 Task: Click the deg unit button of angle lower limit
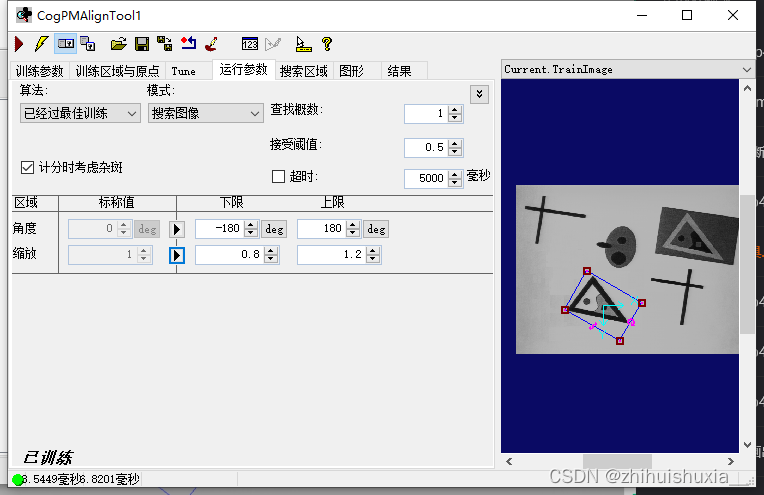click(274, 229)
